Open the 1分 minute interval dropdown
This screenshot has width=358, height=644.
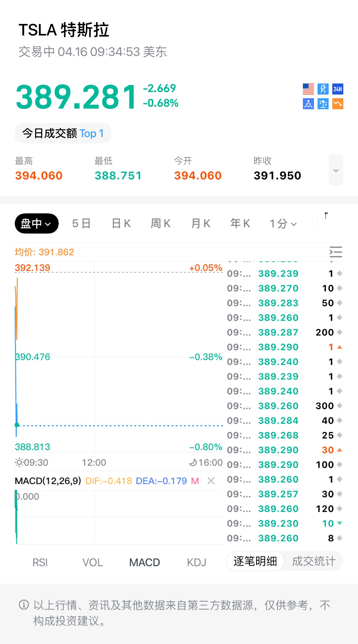tap(283, 224)
